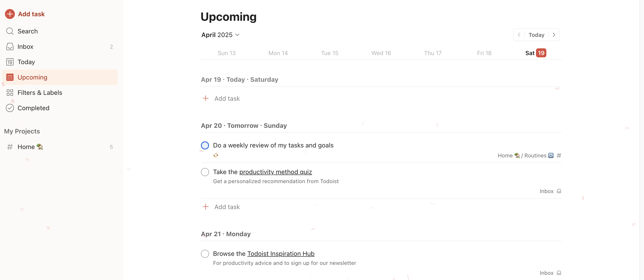This screenshot has height=280, width=644.
Task: Open Filters & Labels grid icon
Action: point(10,93)
